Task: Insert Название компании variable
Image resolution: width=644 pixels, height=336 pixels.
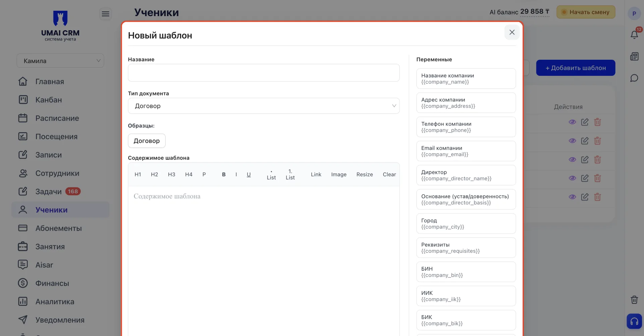Action: pyautogui.click(x=466, y=79)
